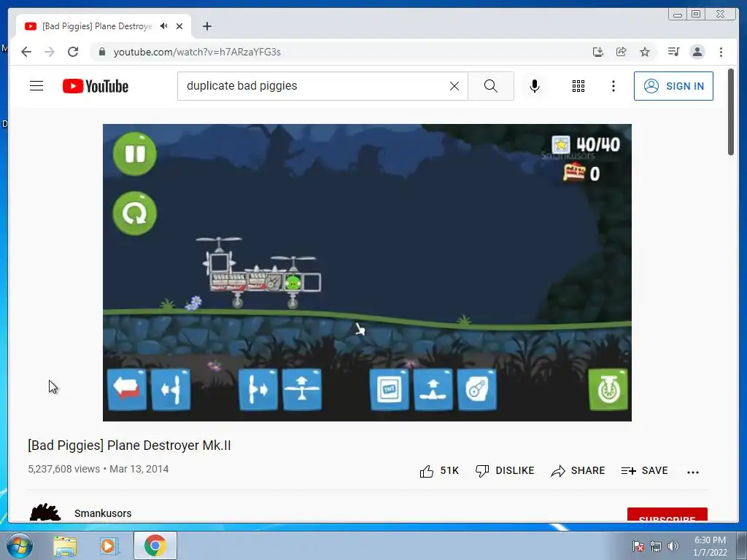Open the Chrome profile avatar
Image resolution: width=747 pixels, height=560 pixels.
[x=697, y=52]
